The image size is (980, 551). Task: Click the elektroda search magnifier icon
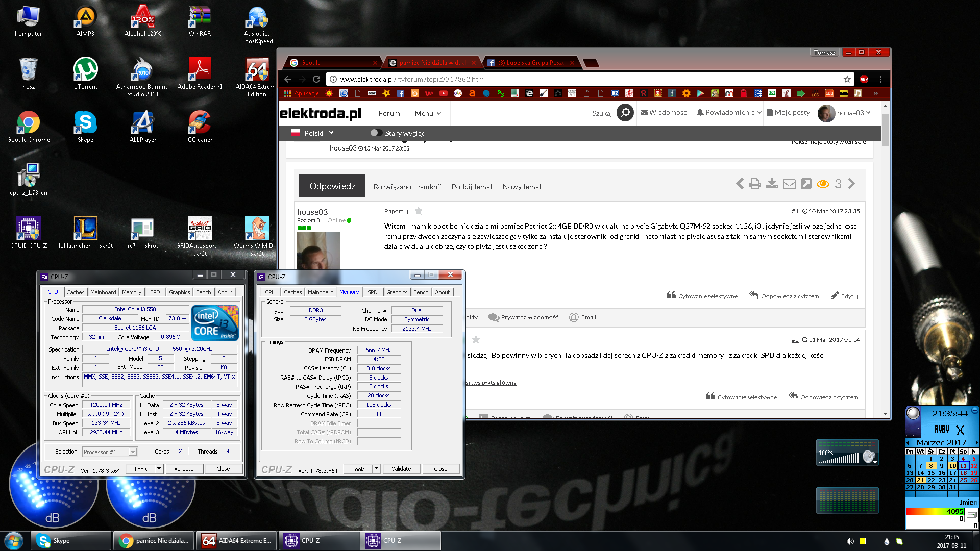tap(625, 113)
